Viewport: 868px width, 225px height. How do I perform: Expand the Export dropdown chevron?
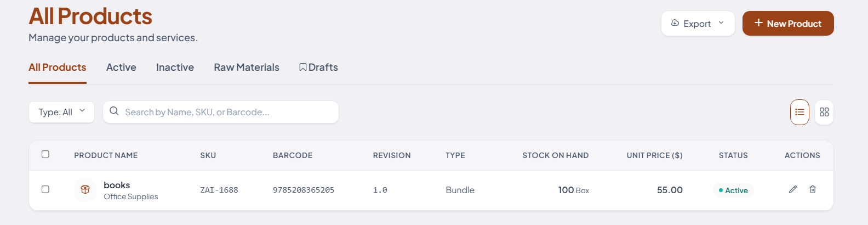click(x=721, y=23)
